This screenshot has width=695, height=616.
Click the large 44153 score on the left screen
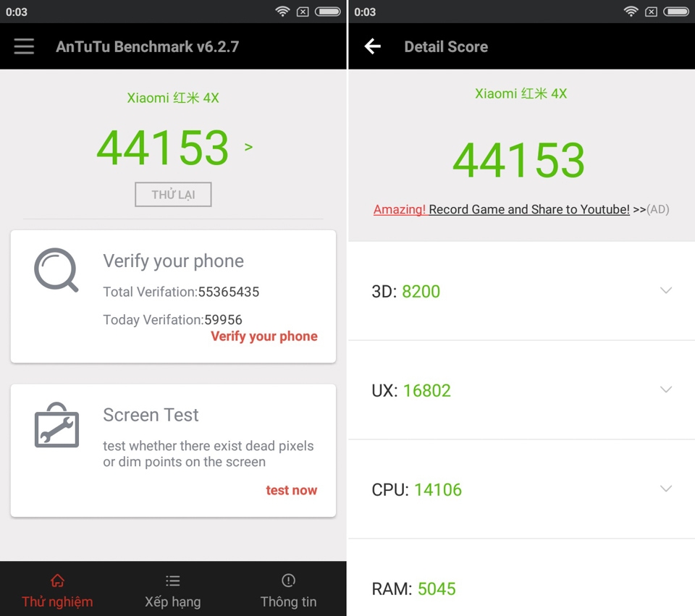click(x=163, y=147)
